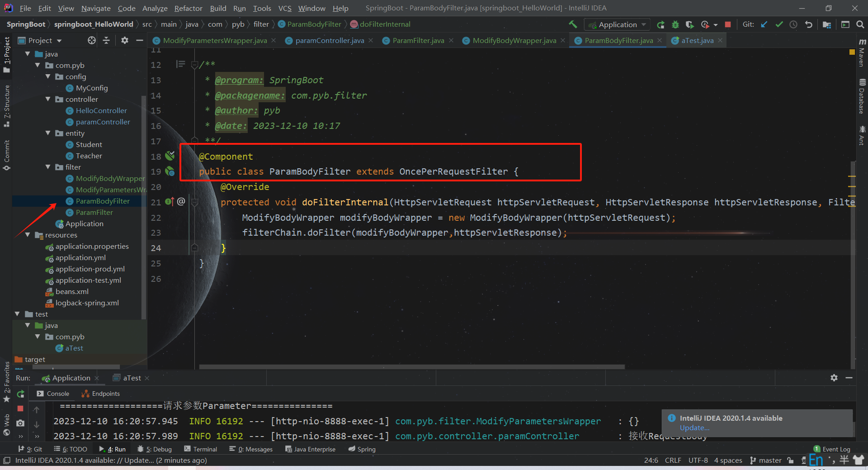Open Project panel settings gear
This screenshot has width=868, height=470.
[x=125, y=40]
